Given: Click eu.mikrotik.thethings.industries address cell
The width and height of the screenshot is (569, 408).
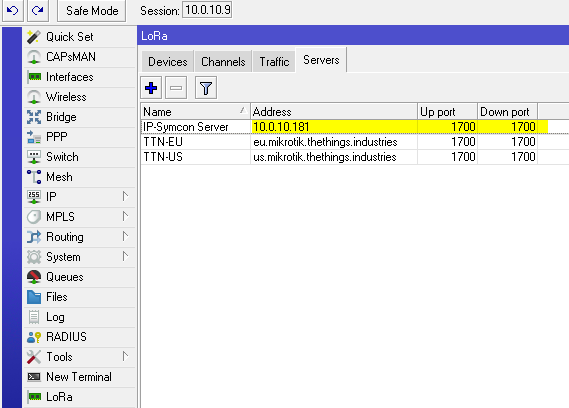Looking at the screenshot, I should tap(333, 142).
